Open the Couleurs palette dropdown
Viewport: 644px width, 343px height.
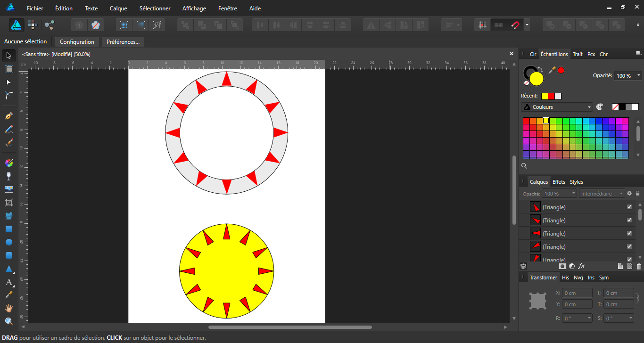[557, 107]
